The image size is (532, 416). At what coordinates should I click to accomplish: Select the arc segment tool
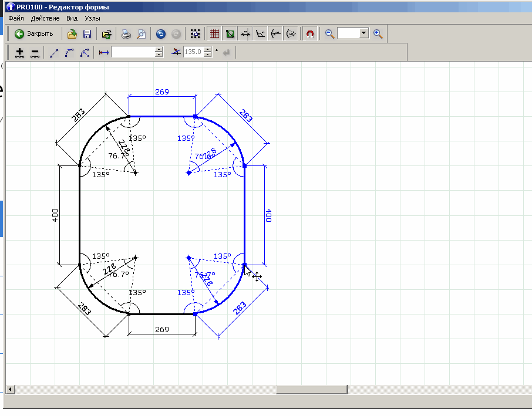[69, 53]
